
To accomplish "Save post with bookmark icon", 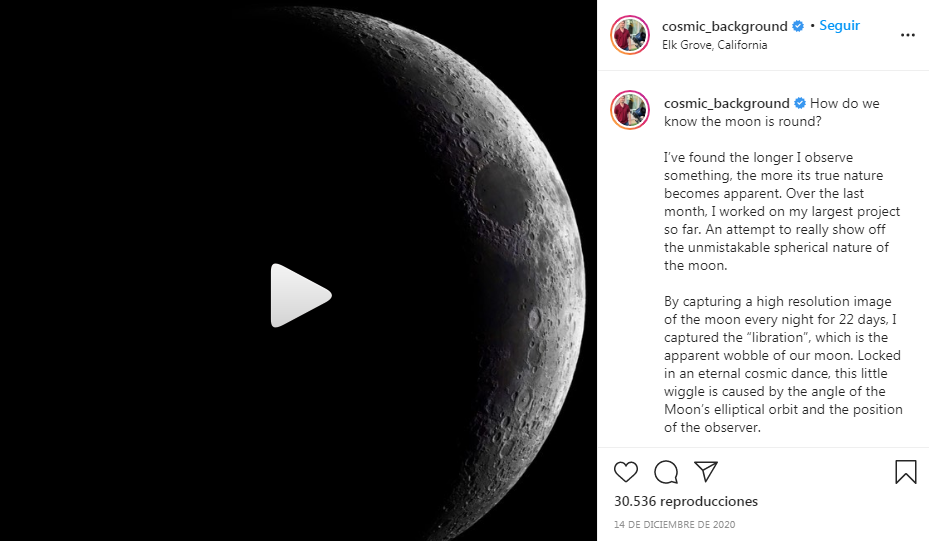I will (905, 472).
